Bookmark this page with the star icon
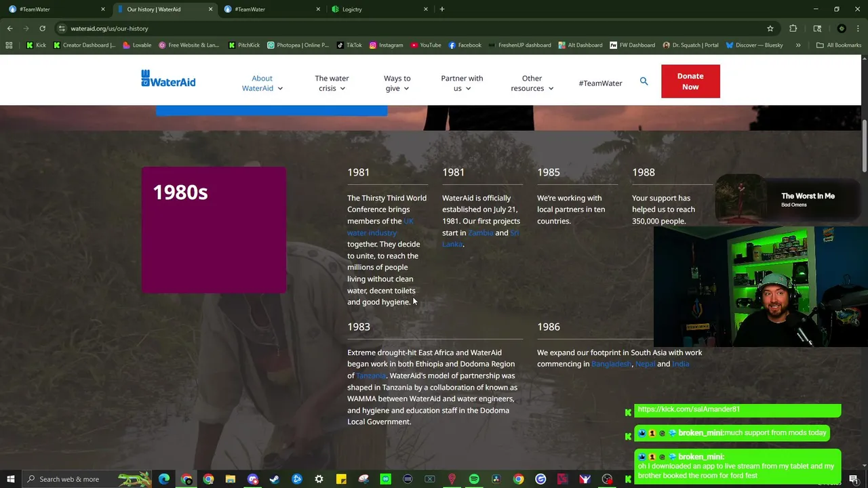Image resolution: width=868 pixels, height=488 pixels. (x=770, y=28)
